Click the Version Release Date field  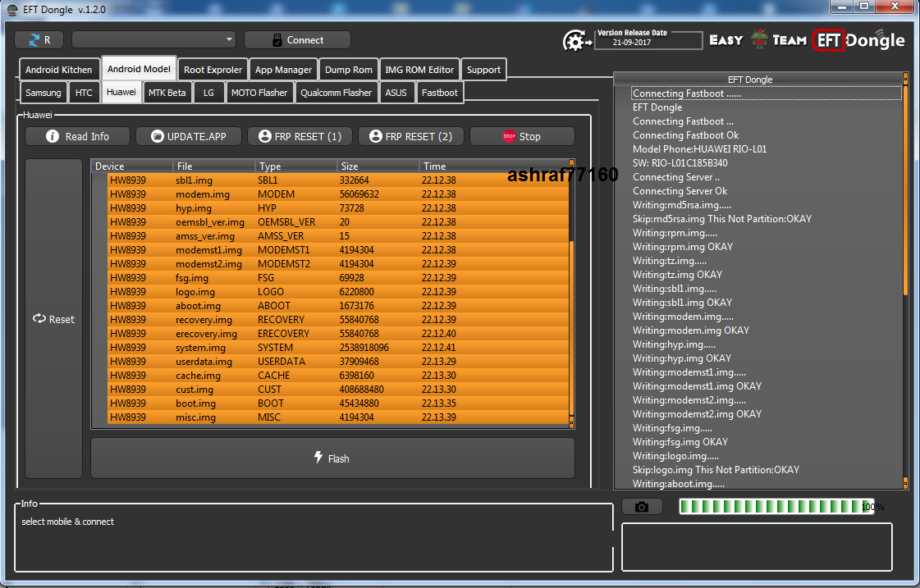648,39
